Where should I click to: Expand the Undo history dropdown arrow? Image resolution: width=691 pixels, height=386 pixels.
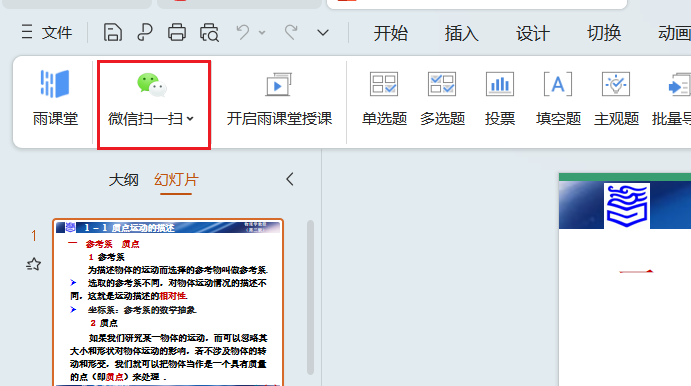click(x=262, y=33)
